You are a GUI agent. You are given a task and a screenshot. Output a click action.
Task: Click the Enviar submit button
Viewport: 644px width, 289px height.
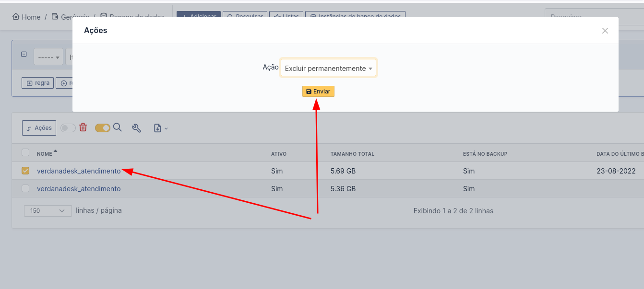[x=318, y=91]
